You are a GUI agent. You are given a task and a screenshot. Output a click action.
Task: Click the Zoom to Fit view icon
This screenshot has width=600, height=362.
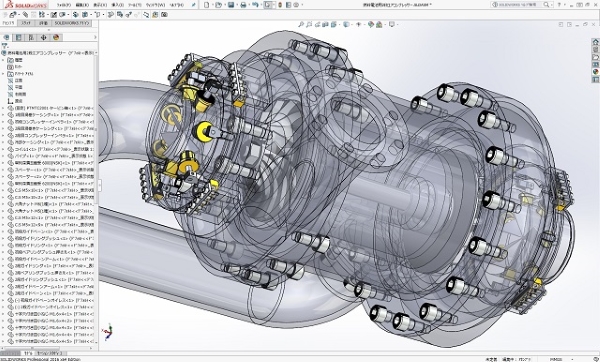point(301,24)
